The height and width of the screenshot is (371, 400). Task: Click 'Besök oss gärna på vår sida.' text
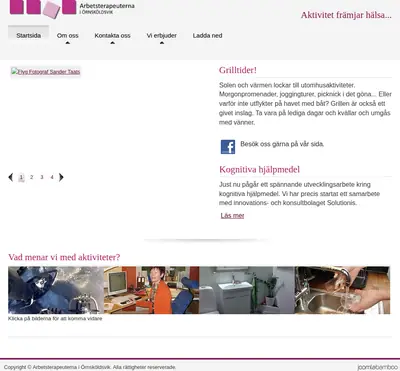click(x=282, y=144)
